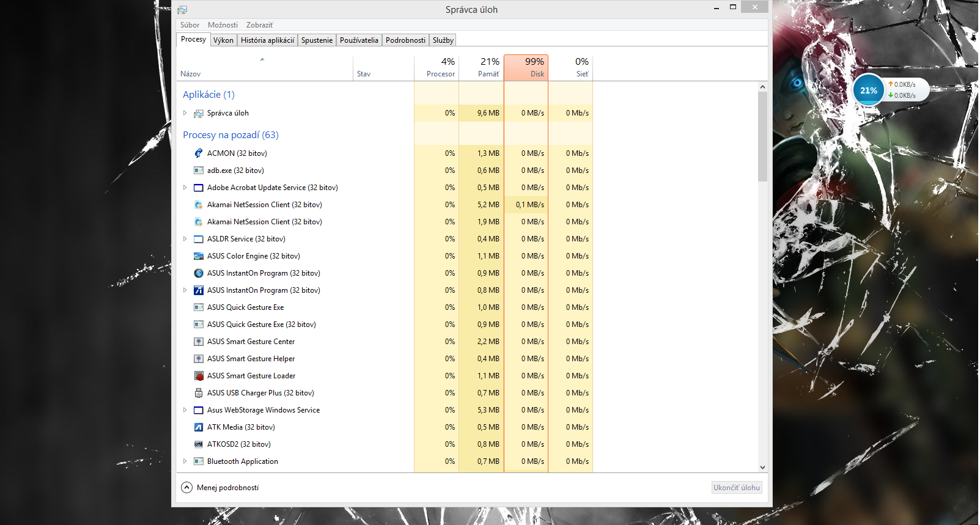Screen dimensions: 980x525
Task: Click the vertical scrollbar down arrow
Action: [762, 468]
